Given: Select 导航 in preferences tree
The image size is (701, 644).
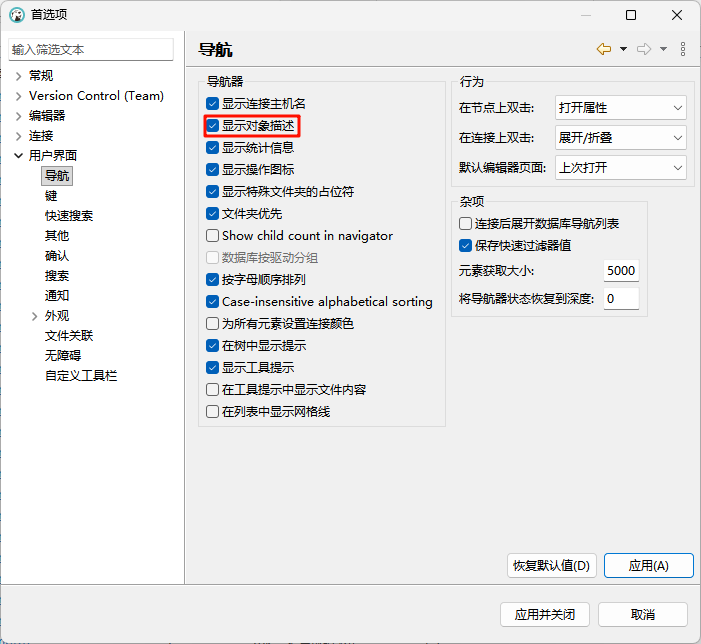Looking at the screenshot, I should click(x=57, y=176).
